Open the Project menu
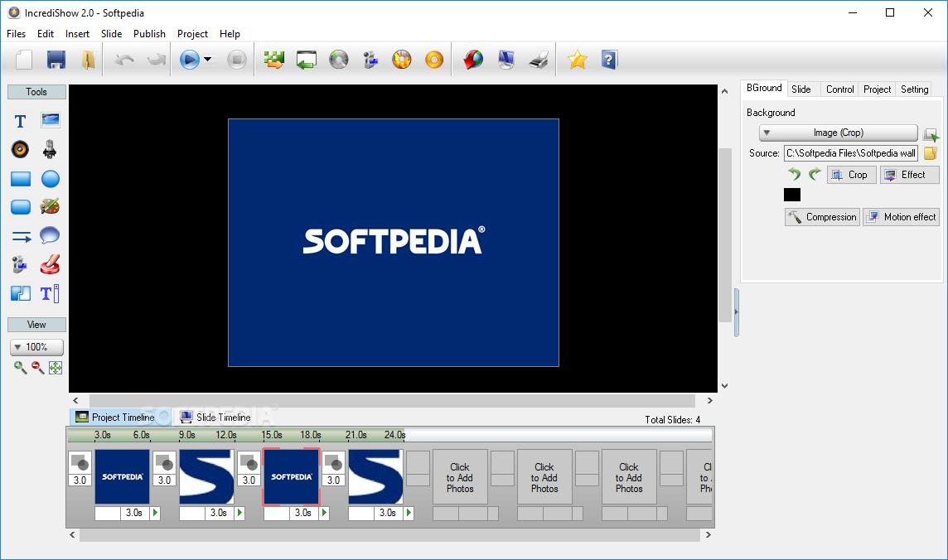948x560 pixels. [192, 34]
